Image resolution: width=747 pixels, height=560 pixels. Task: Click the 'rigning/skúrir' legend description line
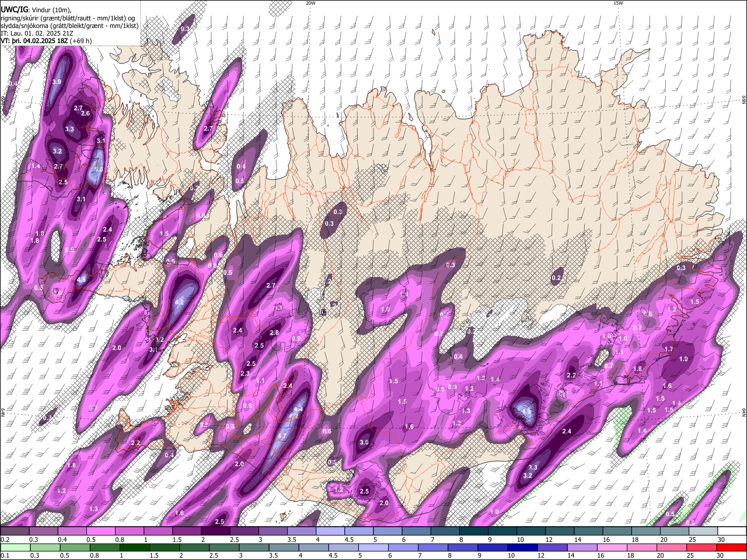pyautogui.click(x=68, y=17)
